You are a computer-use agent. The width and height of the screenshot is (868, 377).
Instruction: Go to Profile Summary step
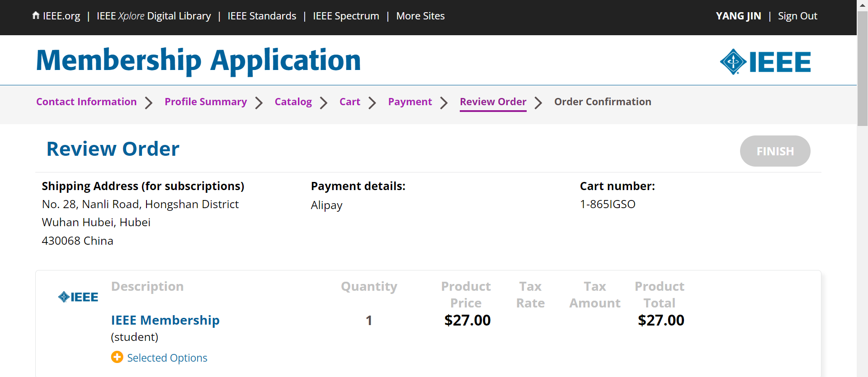click(206, 102)
